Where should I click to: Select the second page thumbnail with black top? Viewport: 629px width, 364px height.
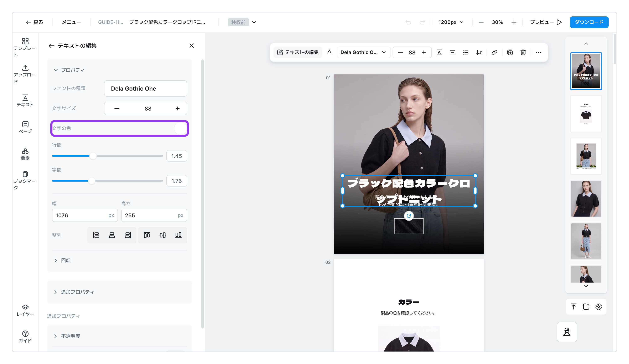pyautogui.click(x=586, y=114)
